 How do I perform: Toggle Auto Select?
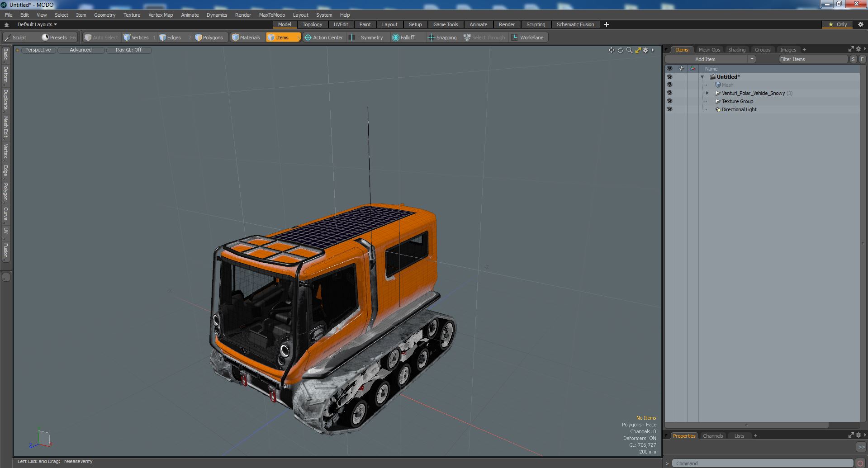101,38
